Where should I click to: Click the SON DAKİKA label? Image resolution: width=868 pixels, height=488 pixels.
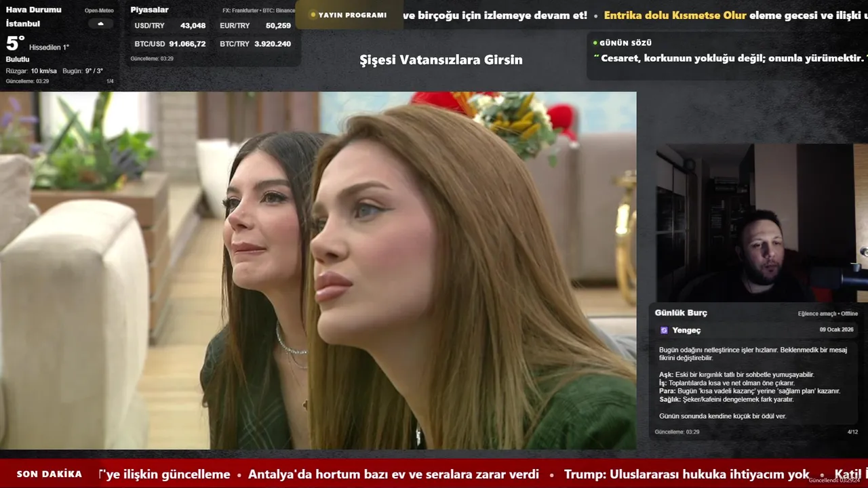pos(50,474)
